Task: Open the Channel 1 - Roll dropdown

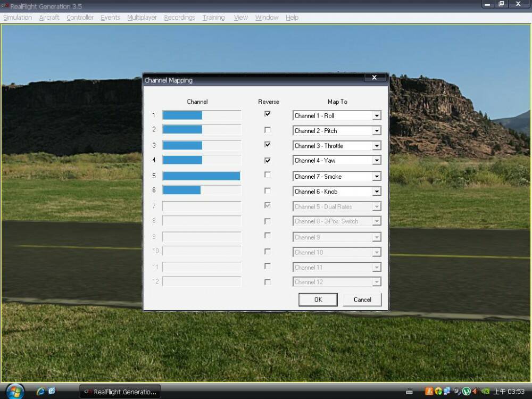Action: coord(337,115)
